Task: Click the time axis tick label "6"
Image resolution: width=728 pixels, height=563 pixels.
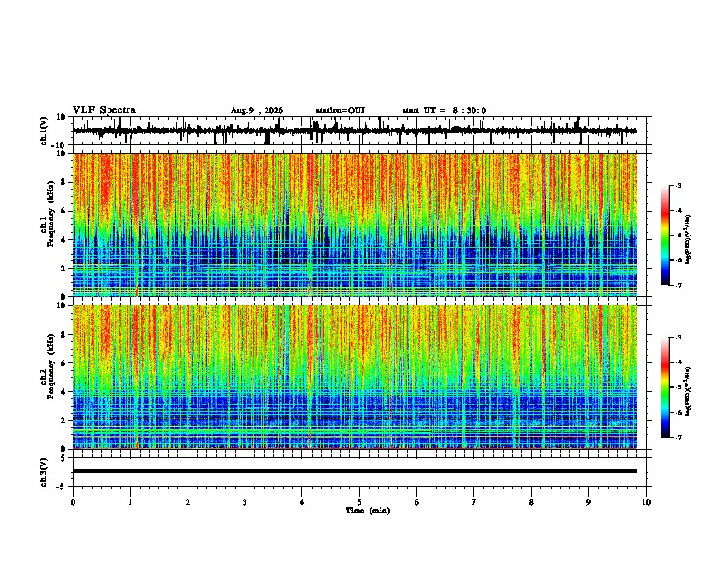Action: pos(416,502)
